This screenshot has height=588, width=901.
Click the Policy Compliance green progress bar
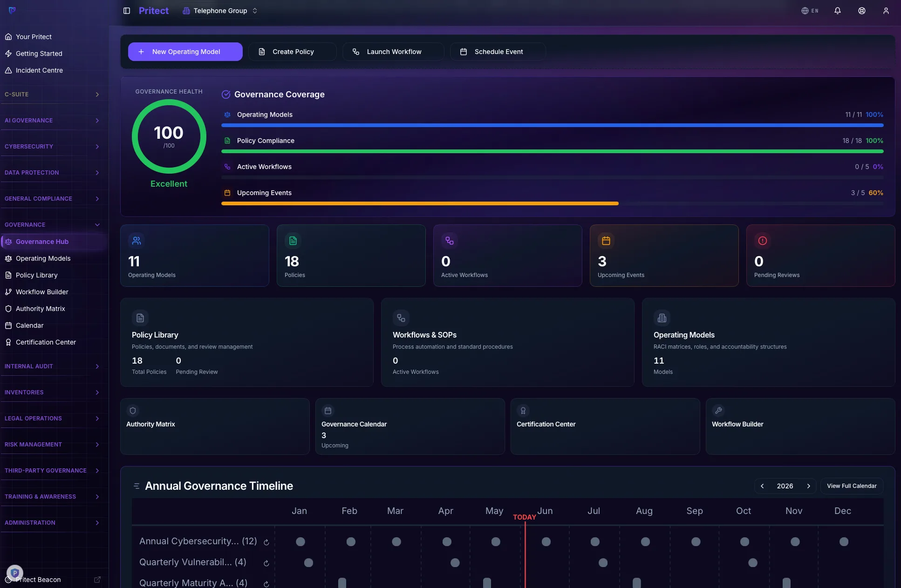point(553,151)
